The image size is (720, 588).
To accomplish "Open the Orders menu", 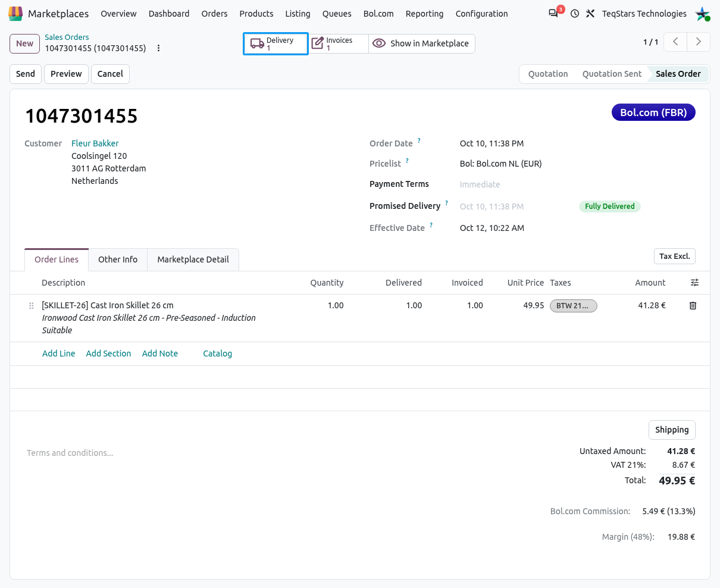I will (214, 14).
